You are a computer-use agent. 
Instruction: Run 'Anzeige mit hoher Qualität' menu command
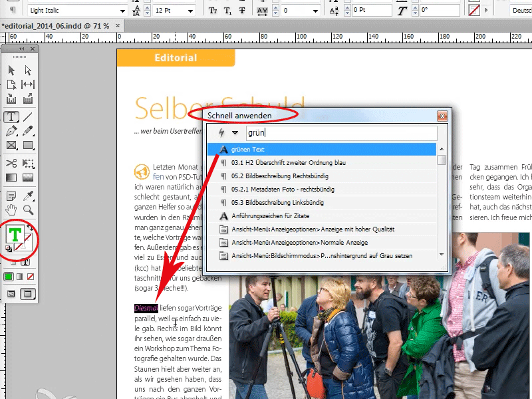(x=322, y=229)
